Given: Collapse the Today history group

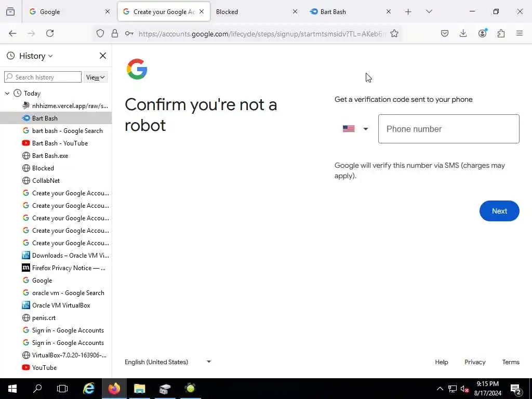Looking at the screenshot, I should pyautogui.click(x=7, y=94).
